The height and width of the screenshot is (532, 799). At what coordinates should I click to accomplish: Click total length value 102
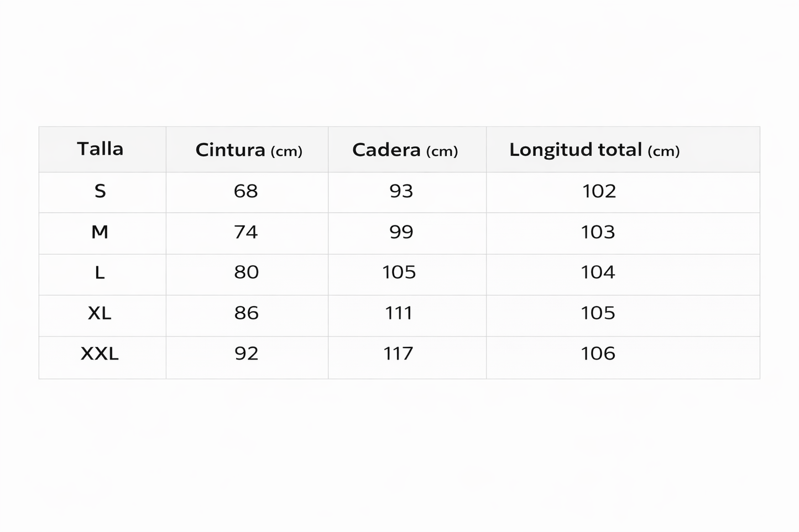(599, 191)
